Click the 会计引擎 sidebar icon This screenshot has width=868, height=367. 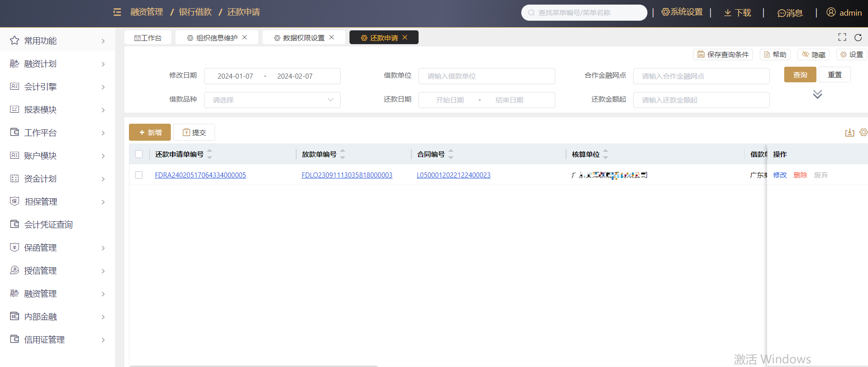coord(14,86)
